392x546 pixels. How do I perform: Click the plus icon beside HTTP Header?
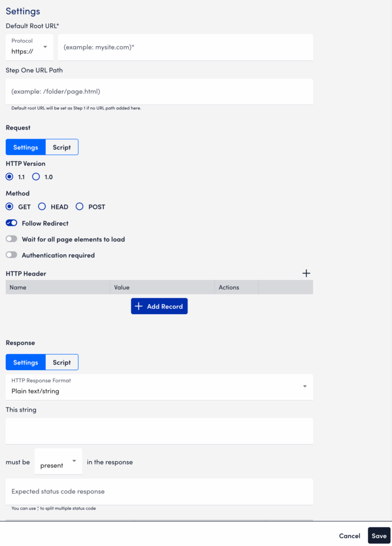[306, 274]
